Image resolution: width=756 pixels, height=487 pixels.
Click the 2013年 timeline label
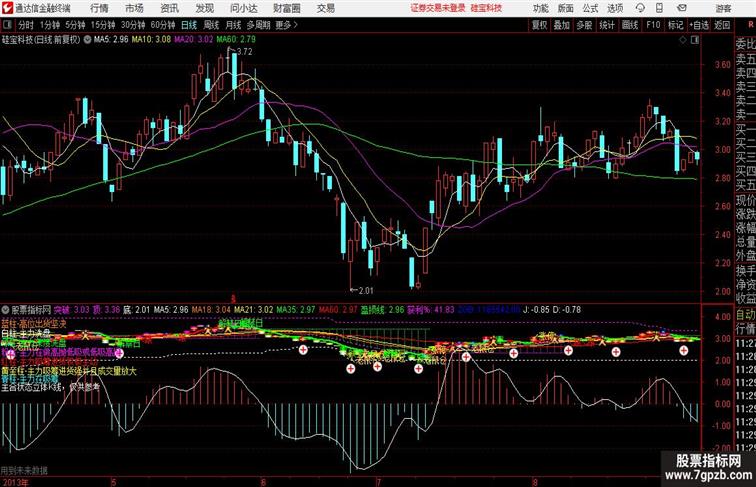pos(14,482)
